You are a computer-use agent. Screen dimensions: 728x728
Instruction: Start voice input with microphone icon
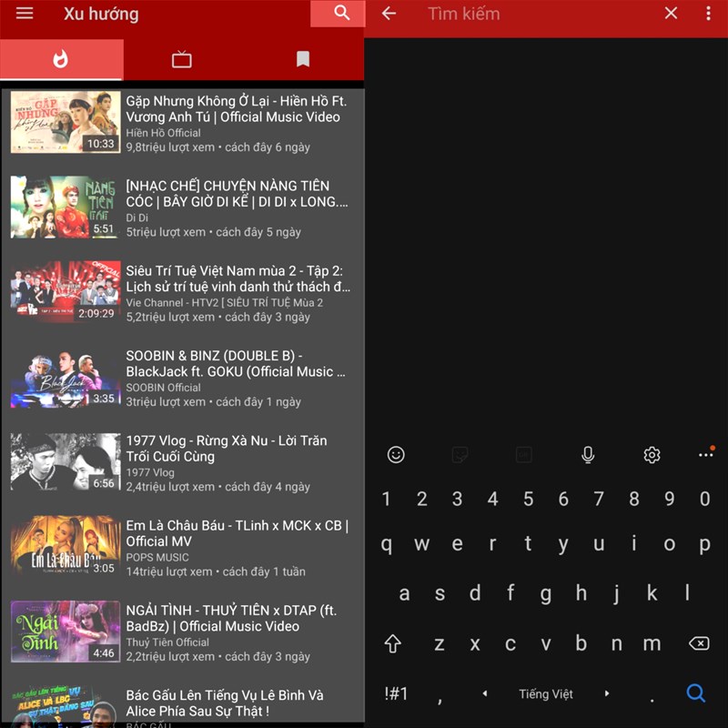tap(588, 455)
